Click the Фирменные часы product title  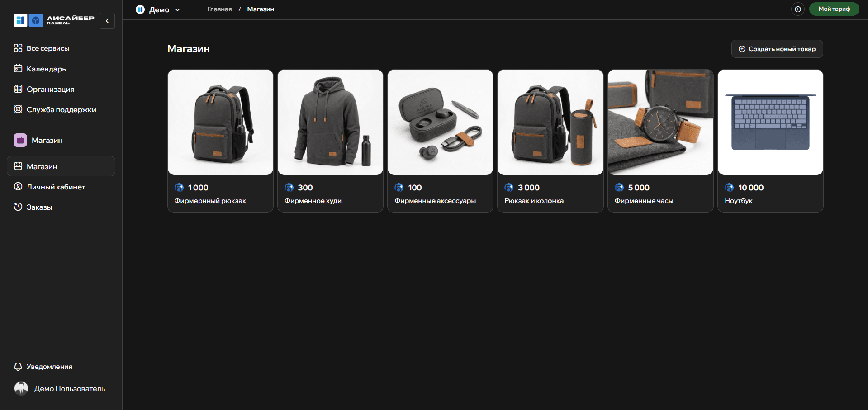point(644,201)
